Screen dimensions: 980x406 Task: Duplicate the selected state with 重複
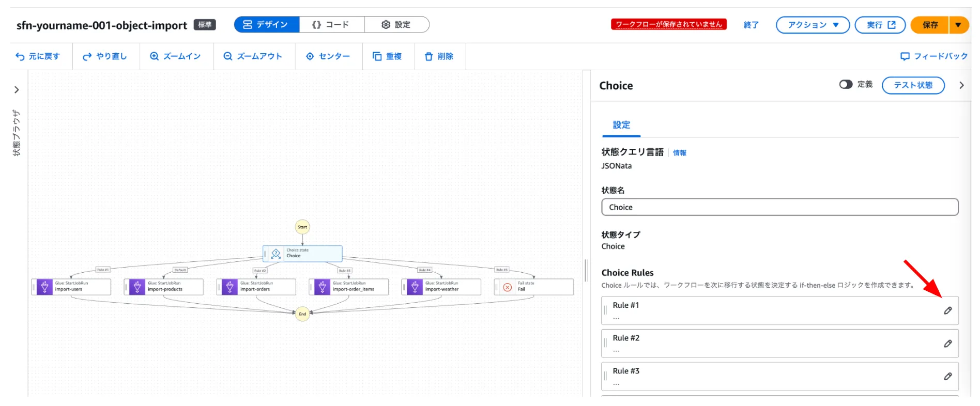(387, 56)
